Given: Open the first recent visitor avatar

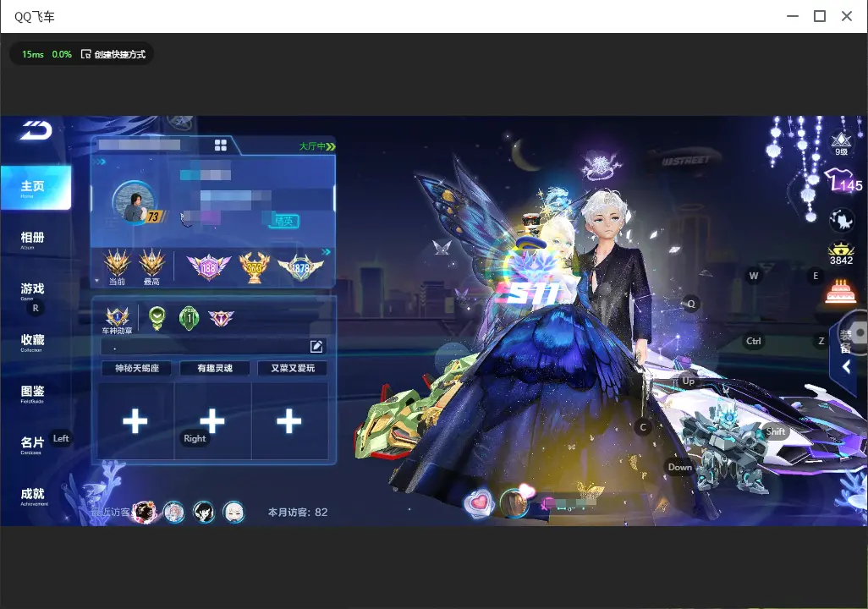Looking at the screenshot, I should (x=145, y=512).
